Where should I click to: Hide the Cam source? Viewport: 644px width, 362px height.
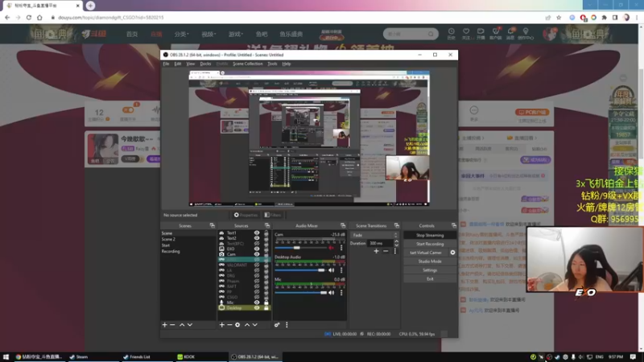pos(257,254)
